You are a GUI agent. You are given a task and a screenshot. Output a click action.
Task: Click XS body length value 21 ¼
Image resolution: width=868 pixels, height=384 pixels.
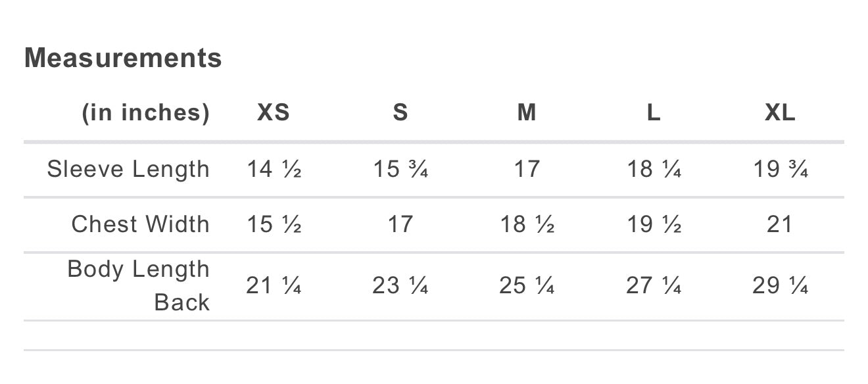(x=274, y=285)
